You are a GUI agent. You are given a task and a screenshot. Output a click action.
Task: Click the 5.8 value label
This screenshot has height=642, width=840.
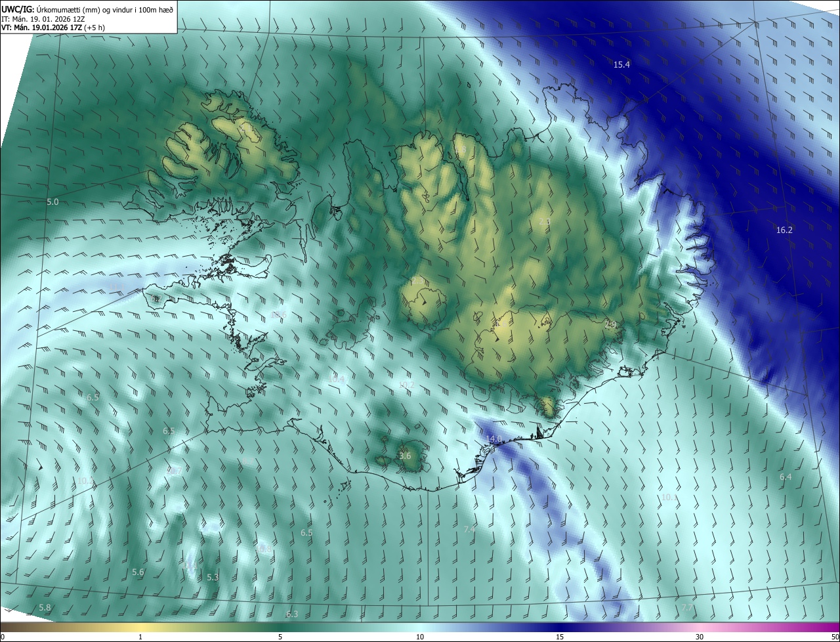[x=45, y=608]
